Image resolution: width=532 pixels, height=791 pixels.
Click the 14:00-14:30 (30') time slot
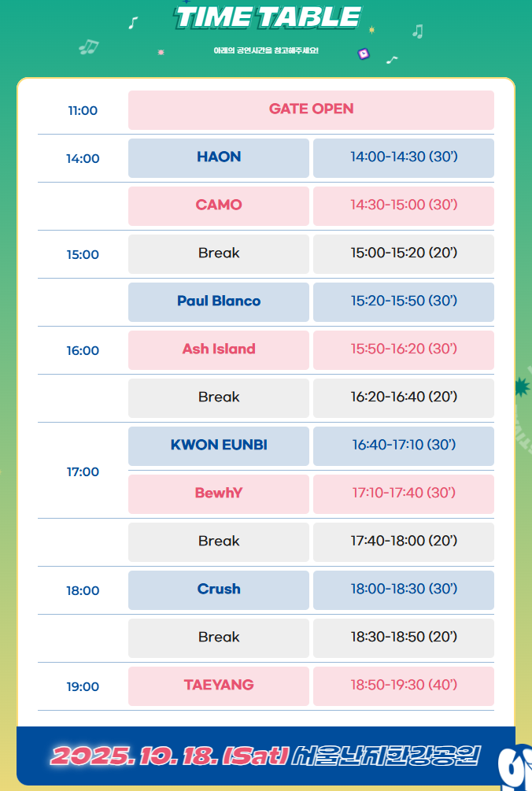[404, 157]
